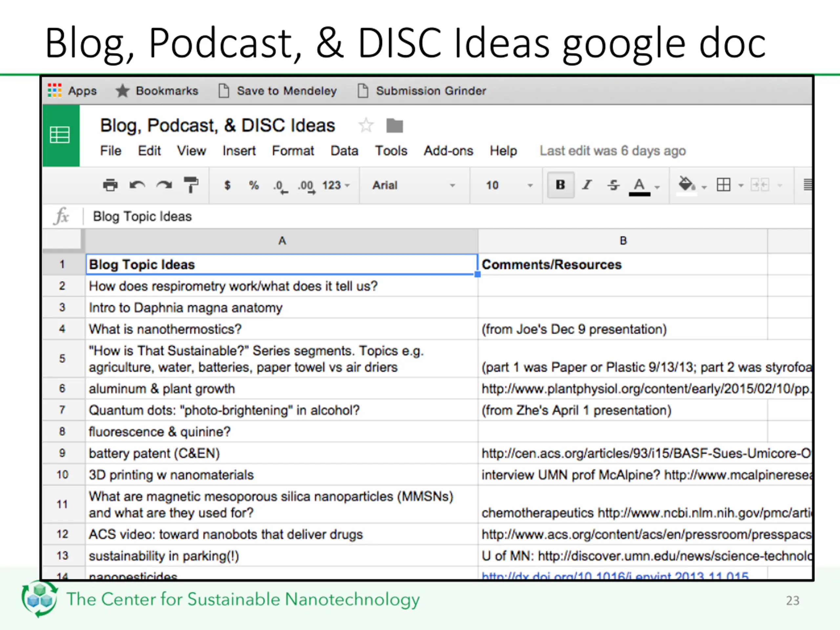Select cell 'Comments/Resources'
Image resolution: width=840 pixels, height=630 pixels.
click(623, 264)
